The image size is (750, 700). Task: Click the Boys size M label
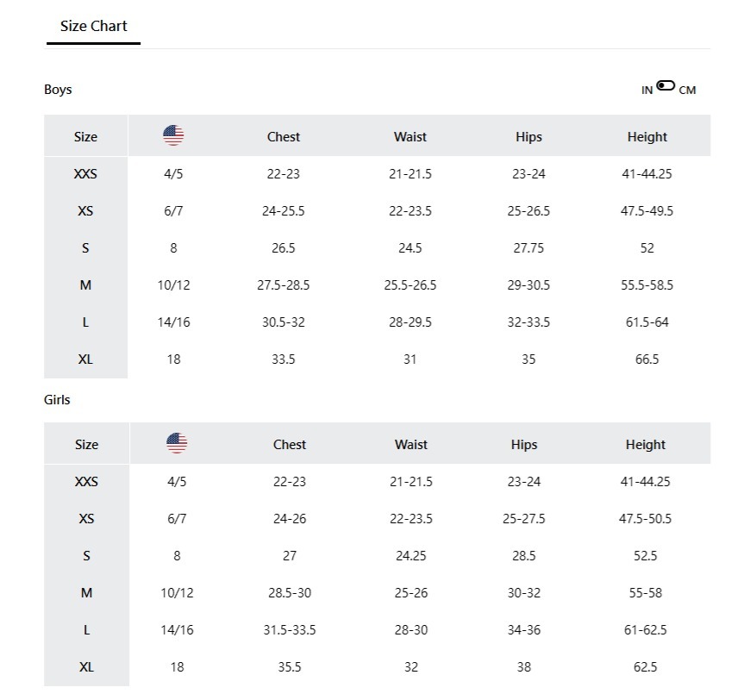pos(85,285)
